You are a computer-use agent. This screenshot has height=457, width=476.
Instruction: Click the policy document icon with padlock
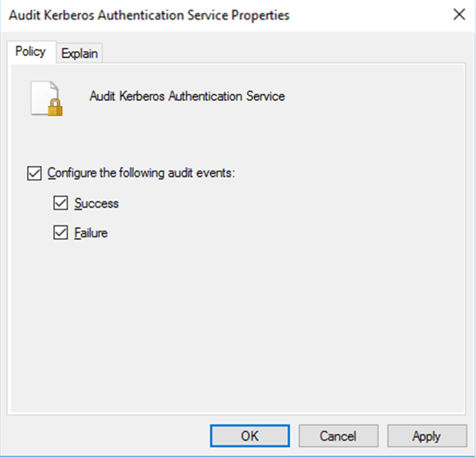(46, 98)
